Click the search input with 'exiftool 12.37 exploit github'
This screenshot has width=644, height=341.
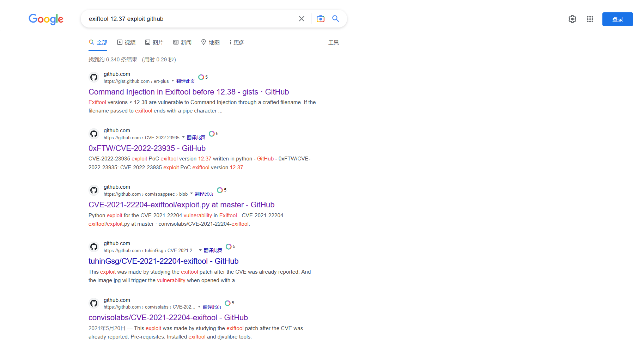[x=190, y=19]
